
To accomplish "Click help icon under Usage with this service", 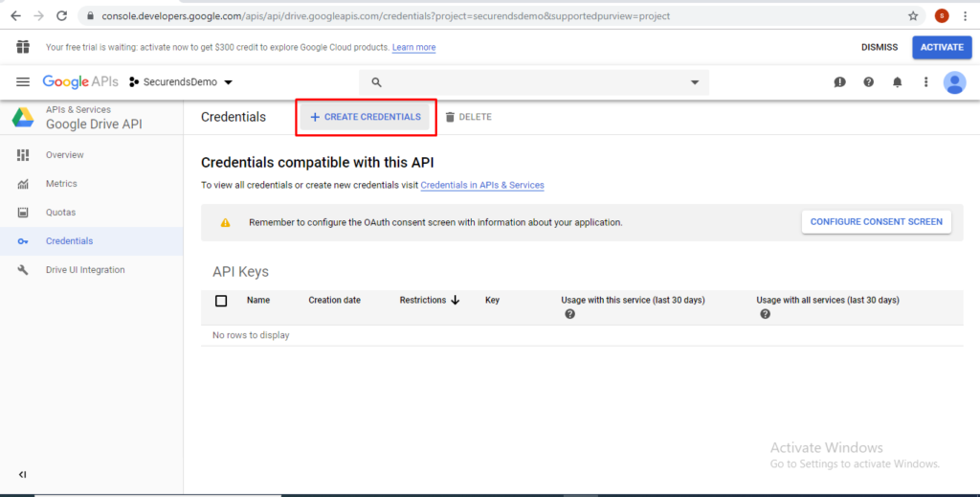I will [569, 314].
